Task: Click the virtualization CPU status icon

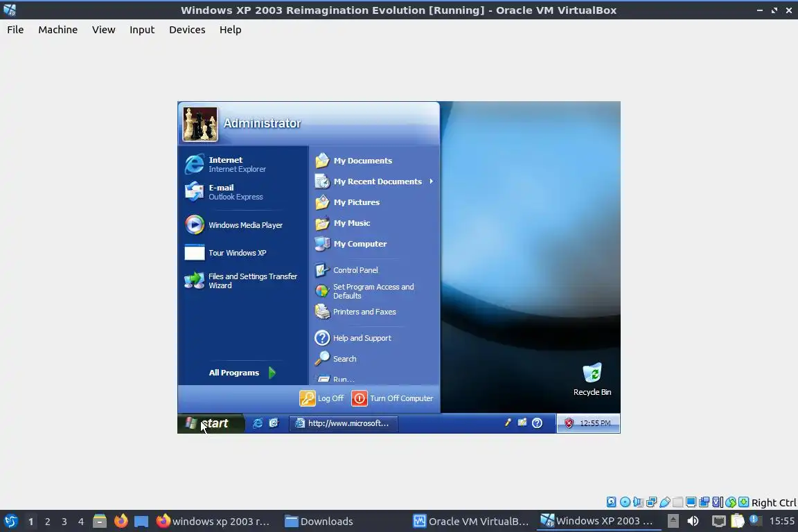Action: [718, 502]
